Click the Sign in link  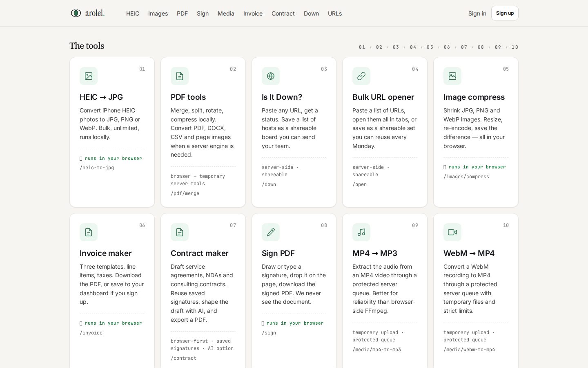(x=477, y=13)
